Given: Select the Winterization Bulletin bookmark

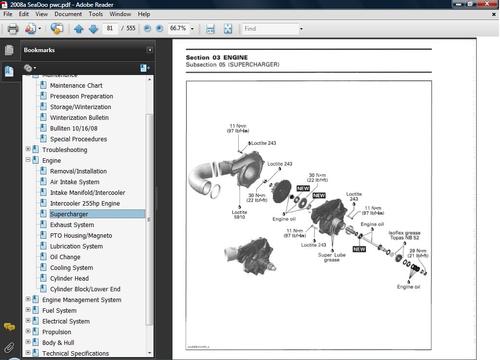Looking at the screenshot, I should [79, 118].
